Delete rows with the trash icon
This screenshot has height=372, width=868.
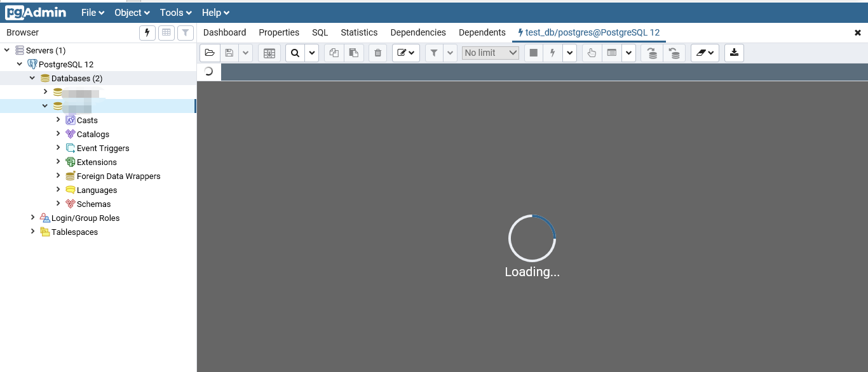[x=377, y=53]
